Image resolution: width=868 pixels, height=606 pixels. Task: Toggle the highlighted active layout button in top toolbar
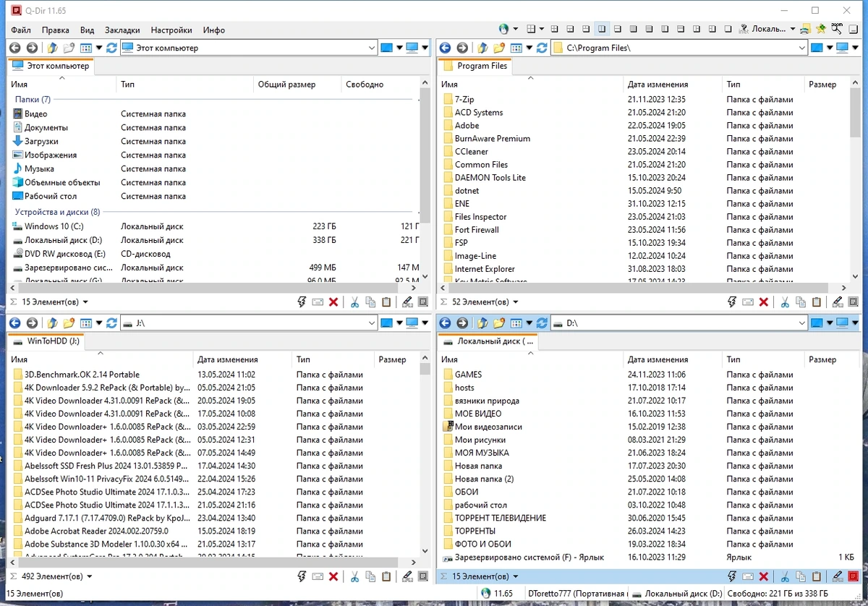click(602, 29)
